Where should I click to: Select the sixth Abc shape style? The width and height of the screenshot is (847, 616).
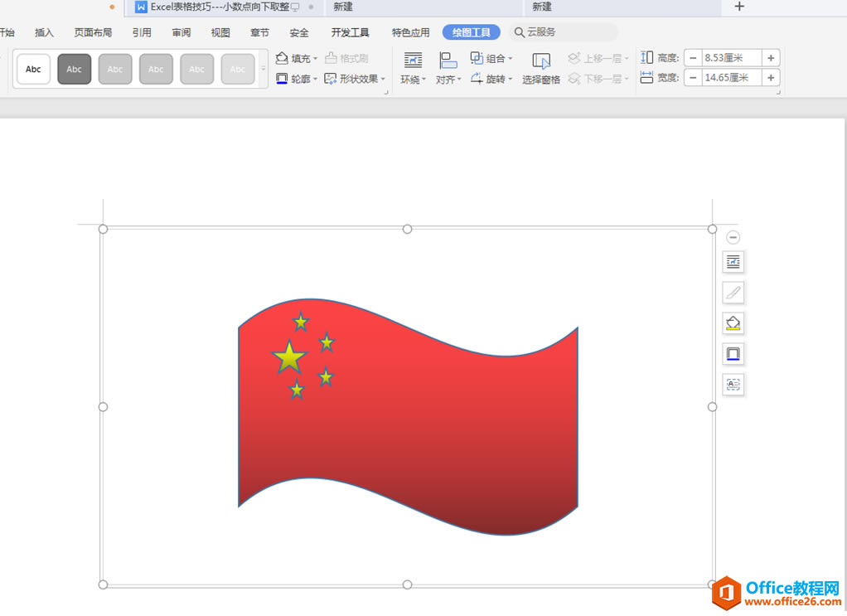(x=238, y=69)
